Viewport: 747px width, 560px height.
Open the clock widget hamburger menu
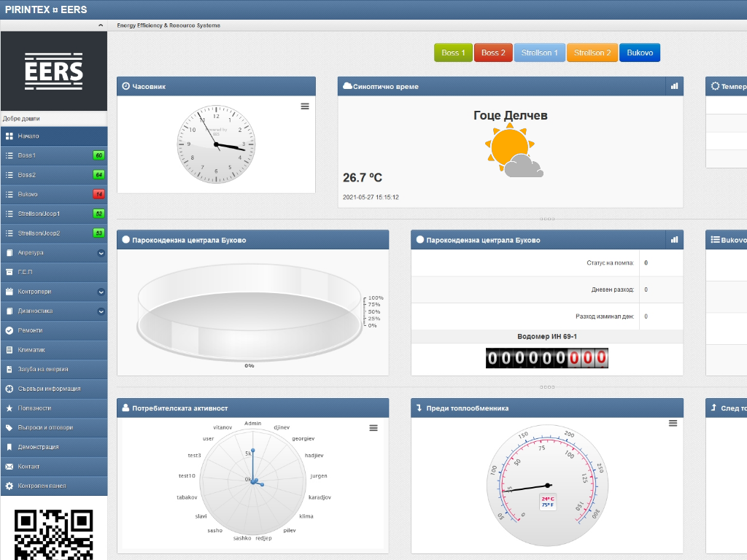point(305,106)
